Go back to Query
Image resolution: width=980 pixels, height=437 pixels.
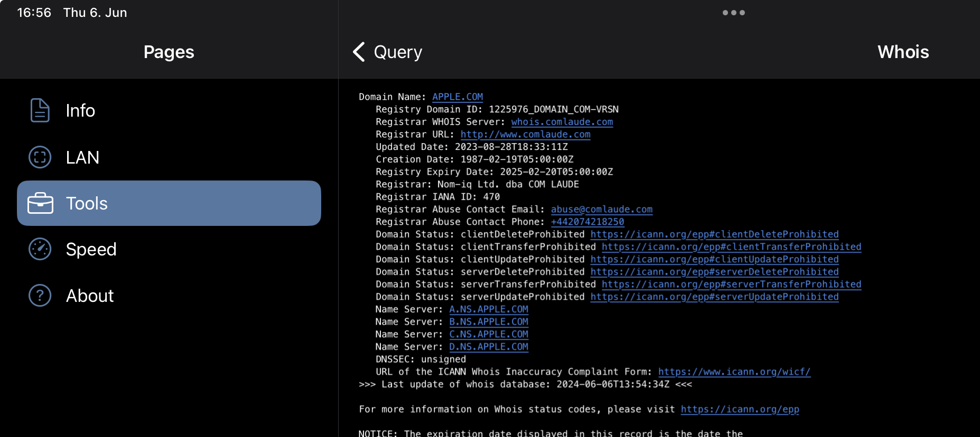click(x=398, y=52)
